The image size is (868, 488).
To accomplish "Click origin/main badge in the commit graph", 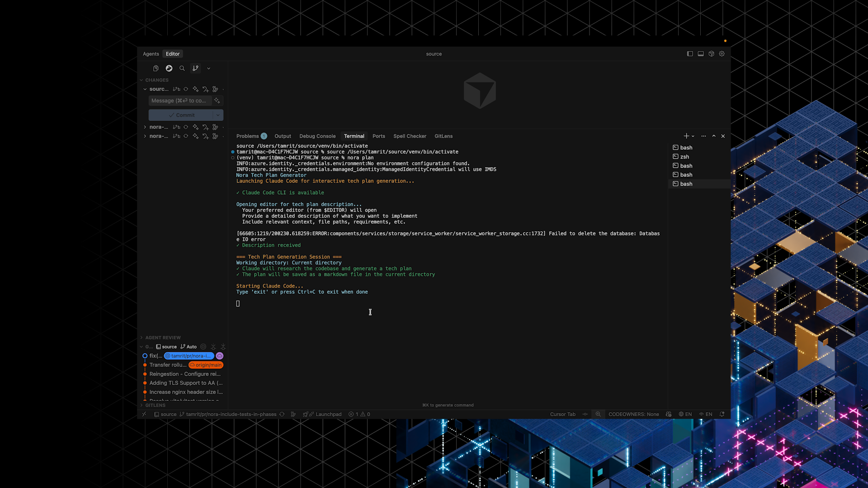I will pos(206,365).
